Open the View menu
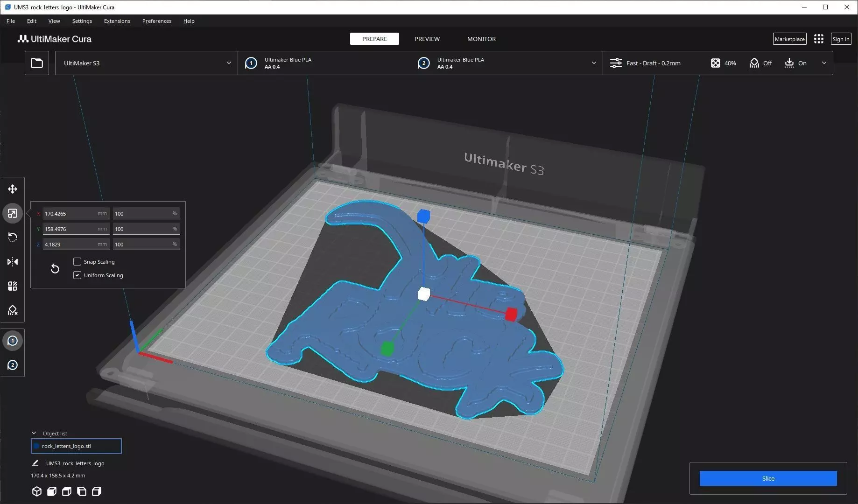The height and width of the screenshot is (504, 858). 54,21
